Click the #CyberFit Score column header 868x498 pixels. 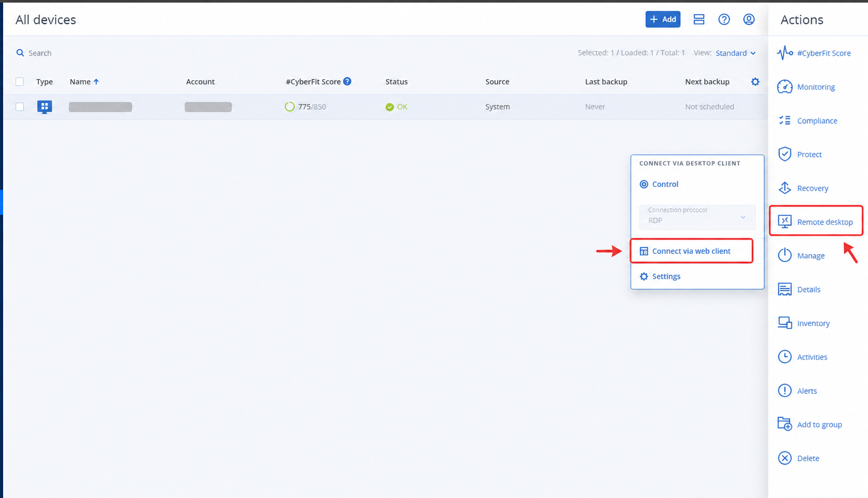pyautogui.click(x=313, y=82)
